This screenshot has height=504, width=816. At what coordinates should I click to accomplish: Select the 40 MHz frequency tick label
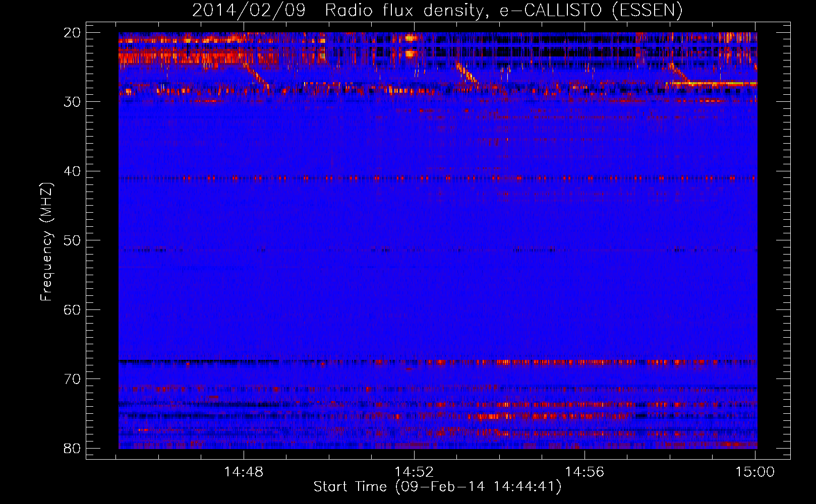(x=72, y=171)
